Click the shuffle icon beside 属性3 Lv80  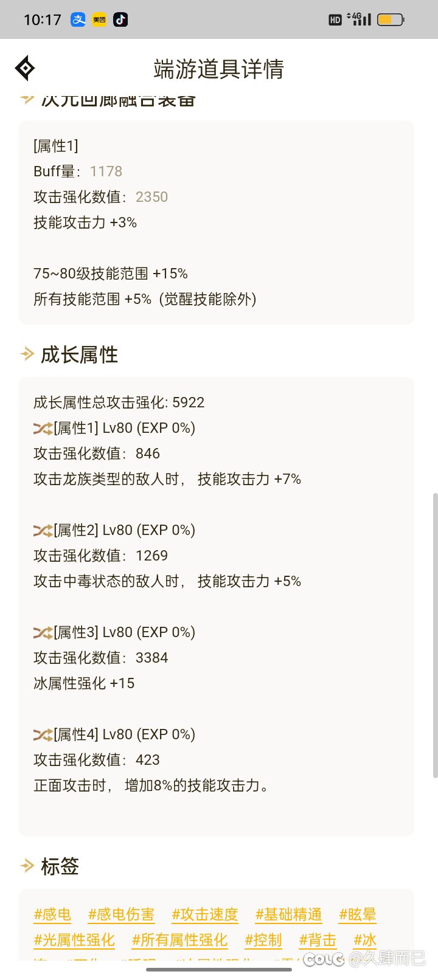pyautogui.click(x=43, y=633)
